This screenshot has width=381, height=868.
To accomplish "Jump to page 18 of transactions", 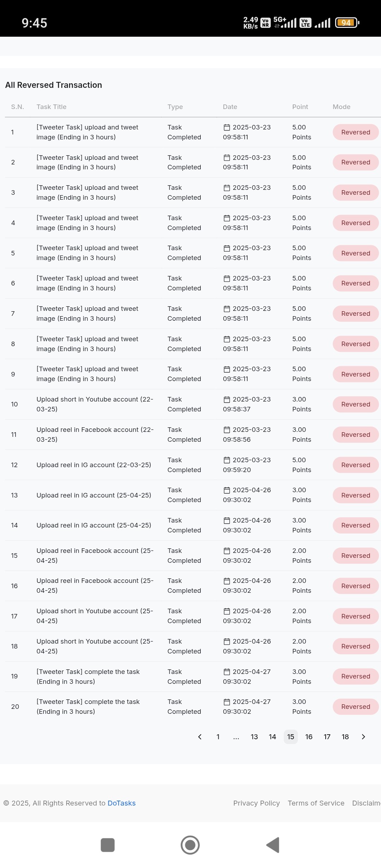I will click(345, 737).
